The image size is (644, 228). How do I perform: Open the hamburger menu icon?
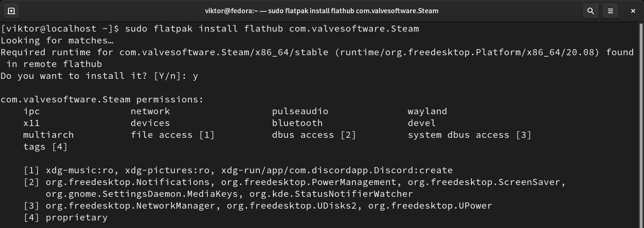611,10
